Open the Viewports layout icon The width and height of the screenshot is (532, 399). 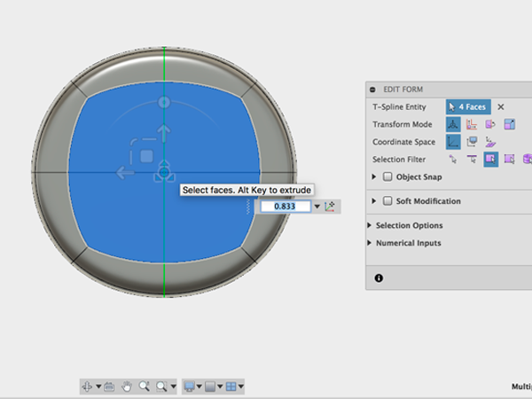231,387
